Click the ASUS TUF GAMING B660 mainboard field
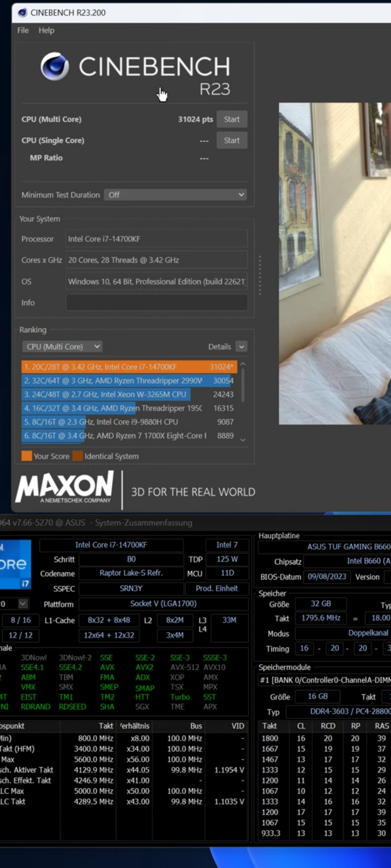This screenshot has height=868, width=391. click(325, 547)
